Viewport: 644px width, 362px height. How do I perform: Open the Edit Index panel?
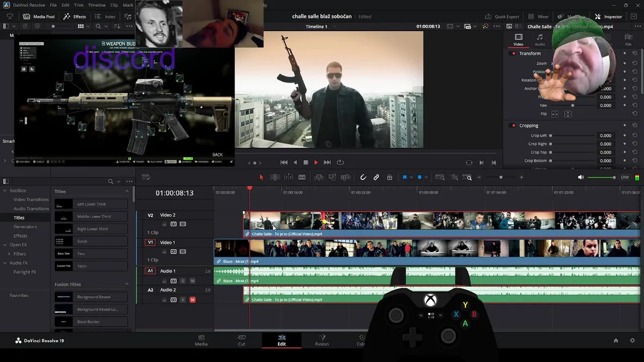[x=105, y=17]
